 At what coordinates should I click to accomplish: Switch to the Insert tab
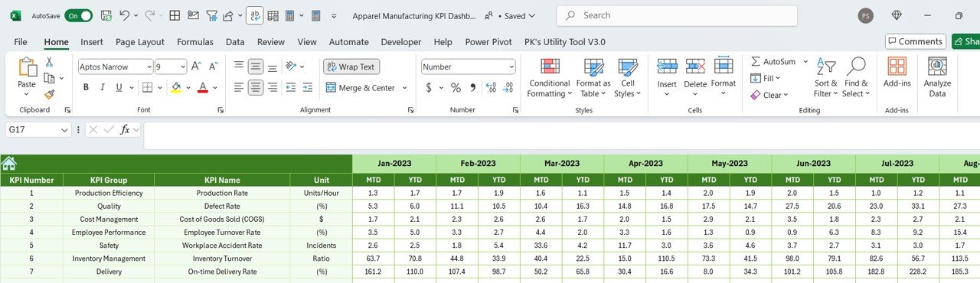tap(92, 42)
